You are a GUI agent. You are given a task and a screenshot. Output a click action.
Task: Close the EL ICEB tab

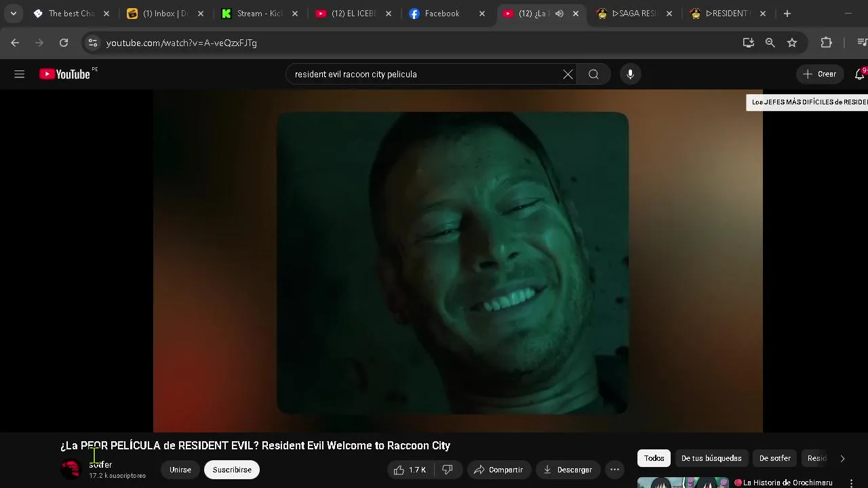(x=388, y=14)
